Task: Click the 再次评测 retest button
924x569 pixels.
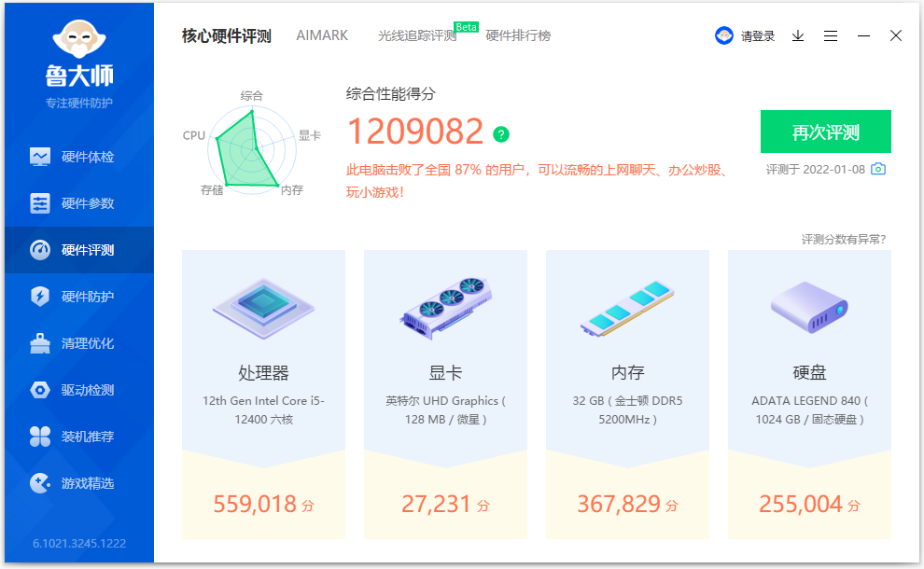Action: 827,132
